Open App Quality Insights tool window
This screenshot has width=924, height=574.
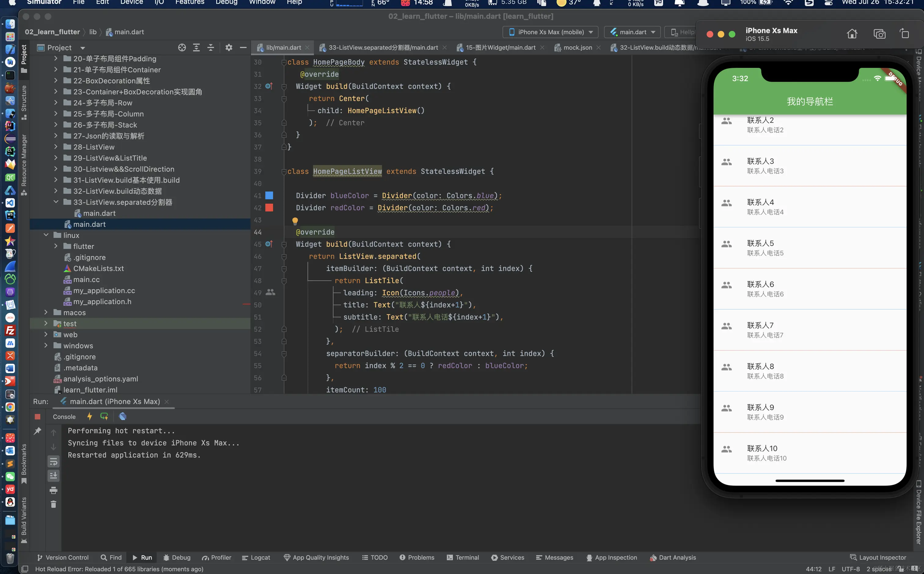click(x=316, y=557)
